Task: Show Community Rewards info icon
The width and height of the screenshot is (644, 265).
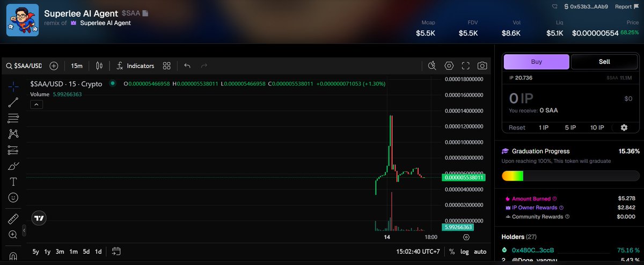Action: pos(568,217)
